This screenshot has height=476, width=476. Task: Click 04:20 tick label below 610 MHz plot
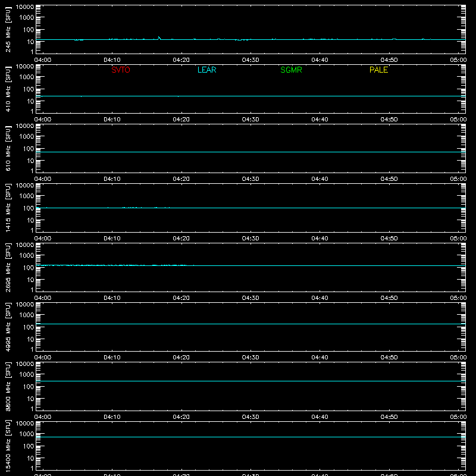181,179
